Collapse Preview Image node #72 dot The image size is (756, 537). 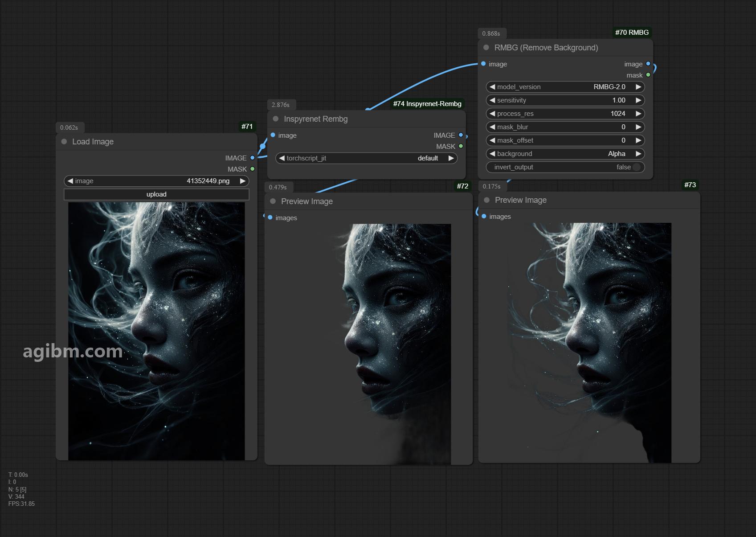pyautogui.click(x=273, y=201)
